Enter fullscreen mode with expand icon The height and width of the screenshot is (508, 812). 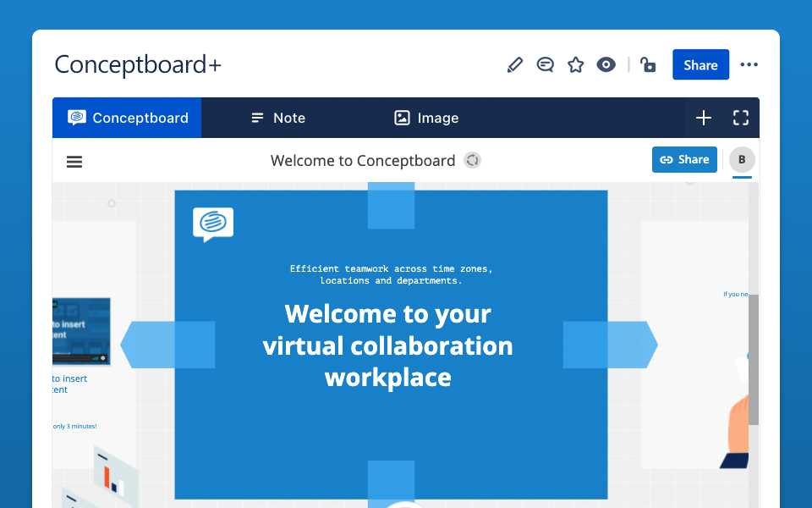(741, 118)
